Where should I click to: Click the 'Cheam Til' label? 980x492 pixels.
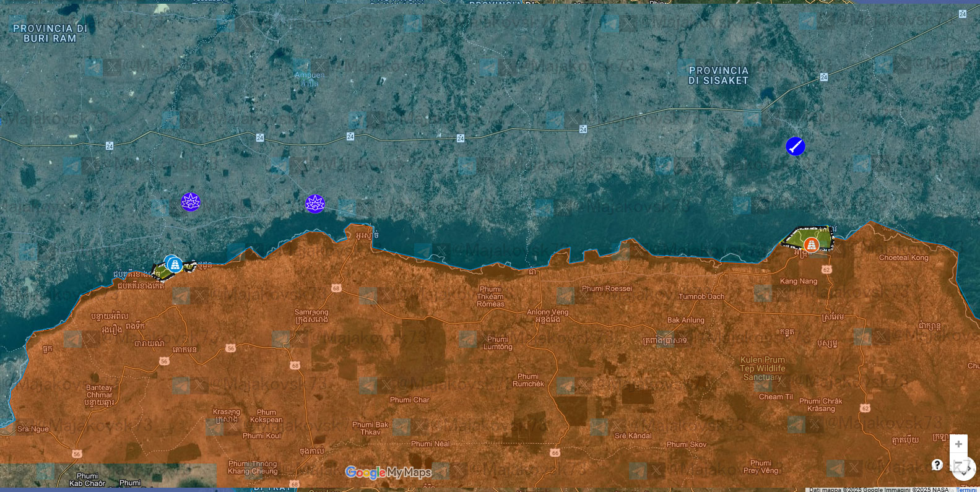[x=776, y=397]
